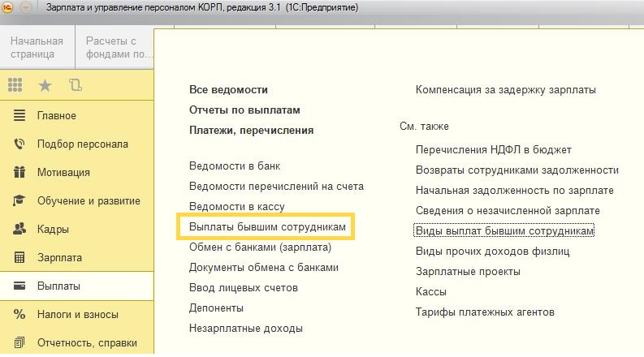Expand the title bar main menu arrow
The height and width of the screenshot is (357, 644).
click(x=27, y=8)
